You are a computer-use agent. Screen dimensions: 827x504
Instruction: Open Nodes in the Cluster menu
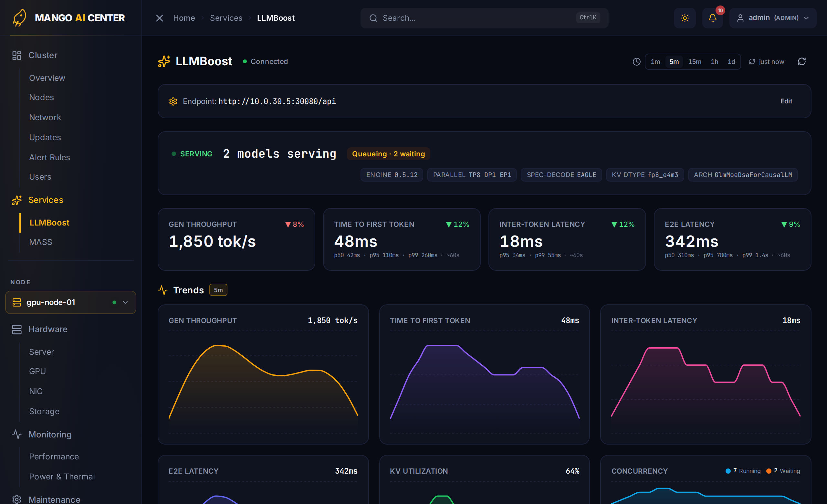(41, 97)
